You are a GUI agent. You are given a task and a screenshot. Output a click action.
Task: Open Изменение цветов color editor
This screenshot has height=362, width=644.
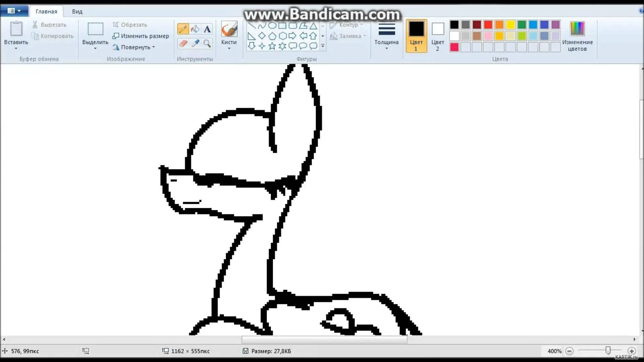(x=577, y=36)
